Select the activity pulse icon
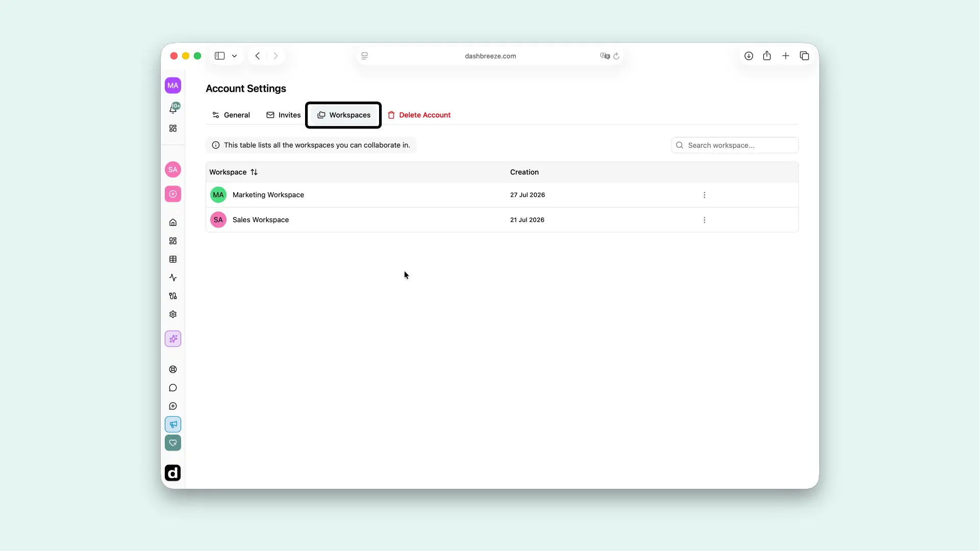This screenshot has width=980, height=551. pos(173,278)
